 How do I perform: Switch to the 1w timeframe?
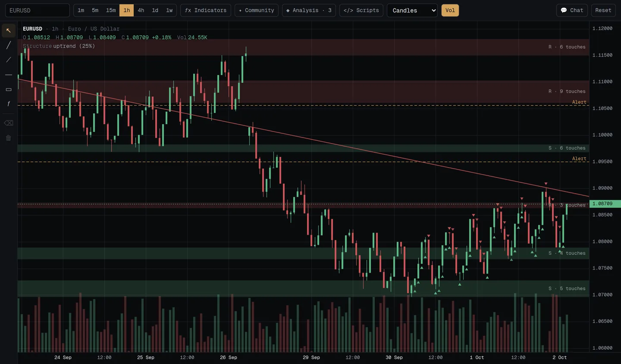169,10
